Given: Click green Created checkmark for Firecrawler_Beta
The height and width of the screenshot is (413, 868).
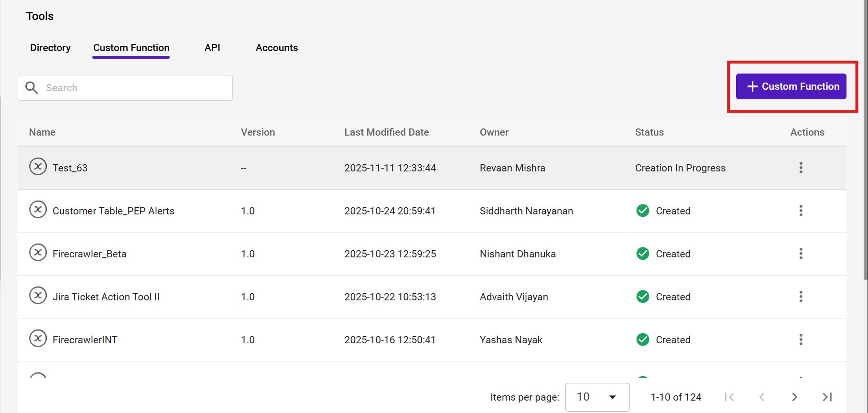Looking at the screenshot, I should click(x=643, y=254).
